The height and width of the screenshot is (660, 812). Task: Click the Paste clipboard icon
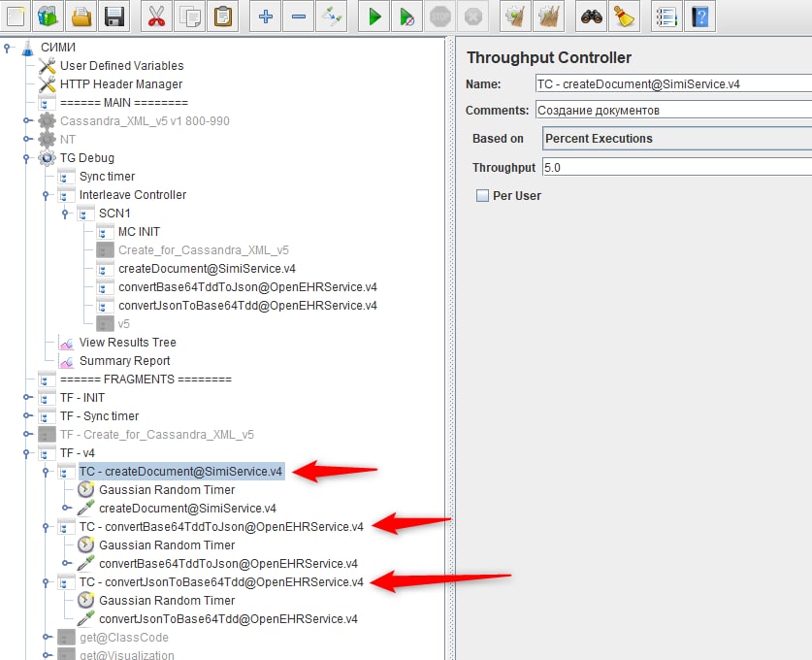pyautogui.click(x=223, y=16)
